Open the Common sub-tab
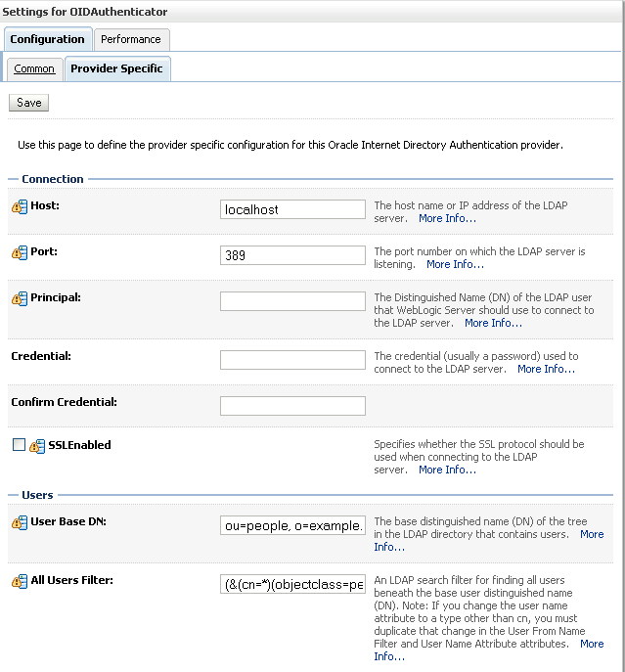Screen dimensions: 625x672 (34, 69)
